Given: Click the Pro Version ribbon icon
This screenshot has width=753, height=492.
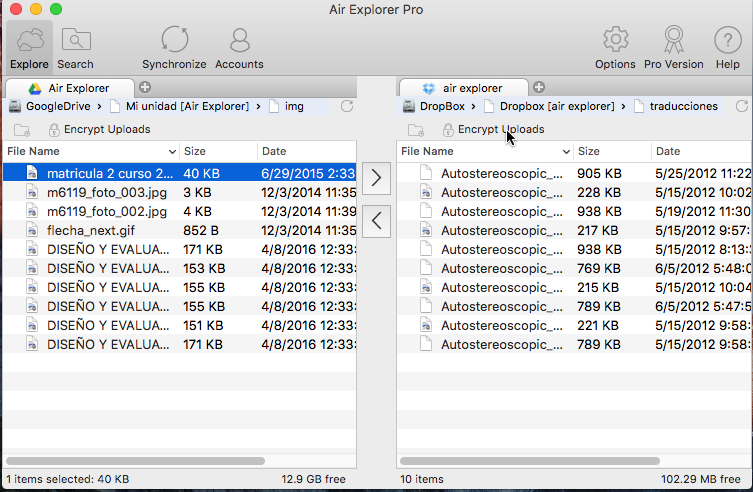Looking at the screenshot, I should 673,48.
